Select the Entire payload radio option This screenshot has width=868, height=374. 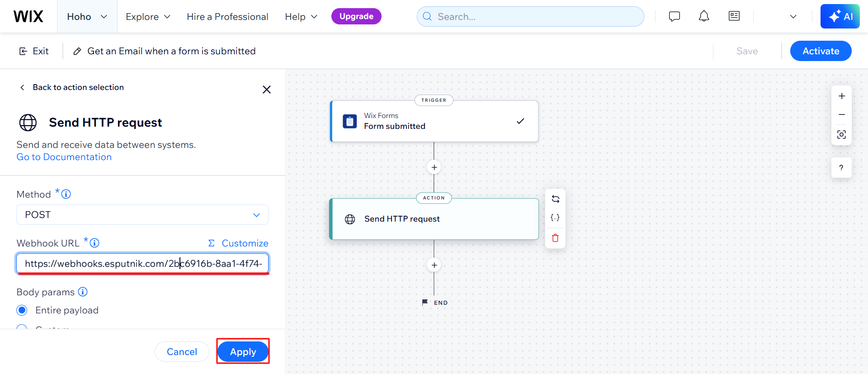click(x=22, y=310)
